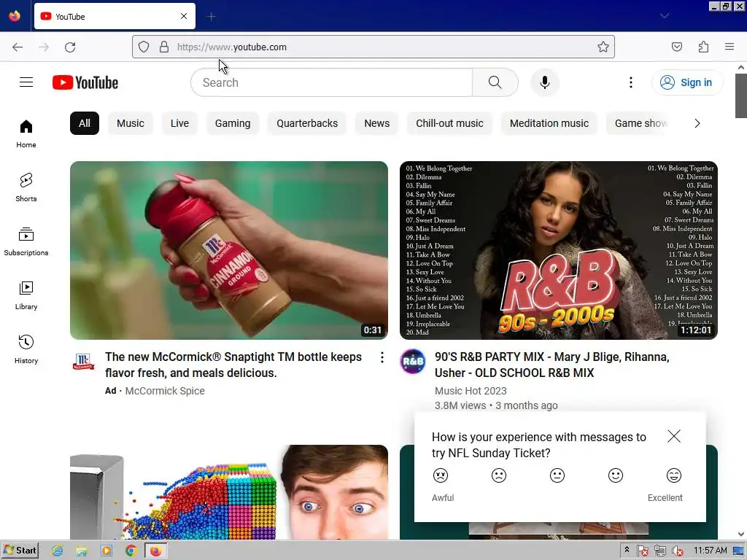Select the Gaming filter chip
Screen dimensions: 747x560
233,123
